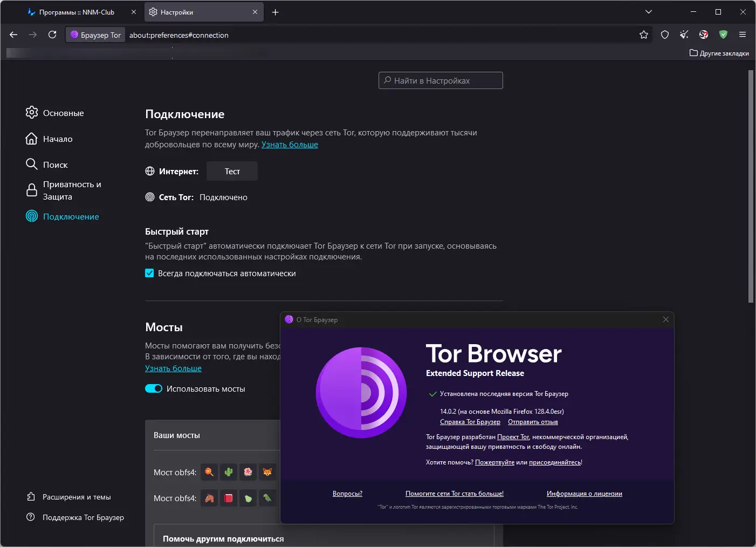Open Приватность и Защита settings
The image size is (756, 547).
[x=64, y=190]
